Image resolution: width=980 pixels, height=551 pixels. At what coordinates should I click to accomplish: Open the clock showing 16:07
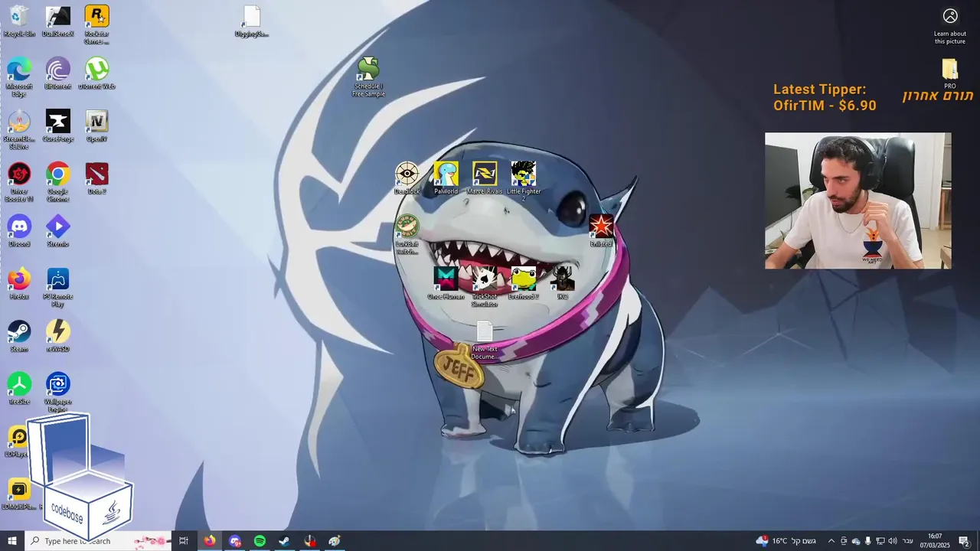point(934,541)
